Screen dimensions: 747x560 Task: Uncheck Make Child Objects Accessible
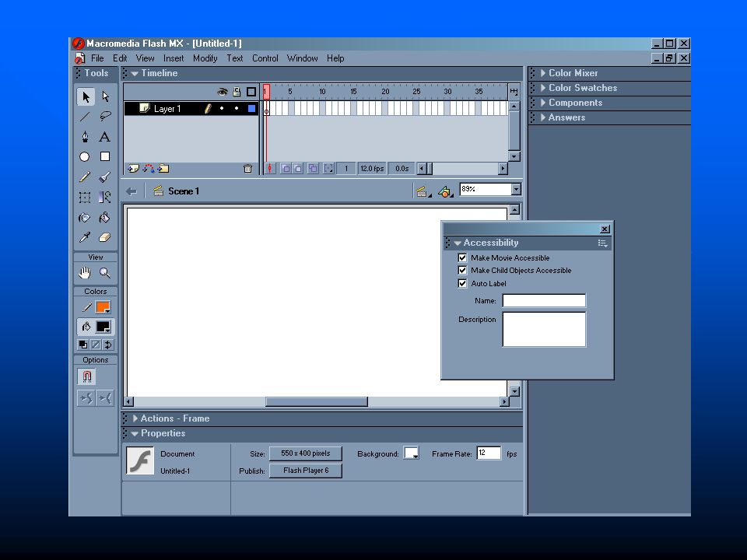(462, 270)
